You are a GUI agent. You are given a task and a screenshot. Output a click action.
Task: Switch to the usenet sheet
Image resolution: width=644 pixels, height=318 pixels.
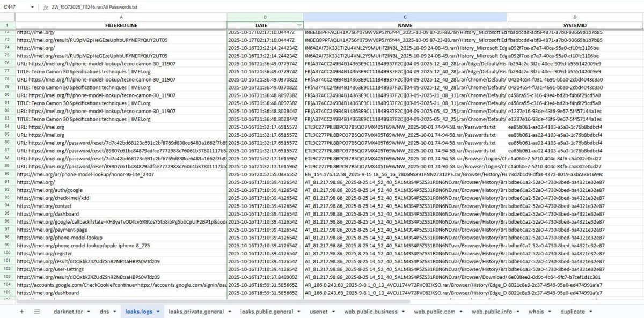pos(318,312)
